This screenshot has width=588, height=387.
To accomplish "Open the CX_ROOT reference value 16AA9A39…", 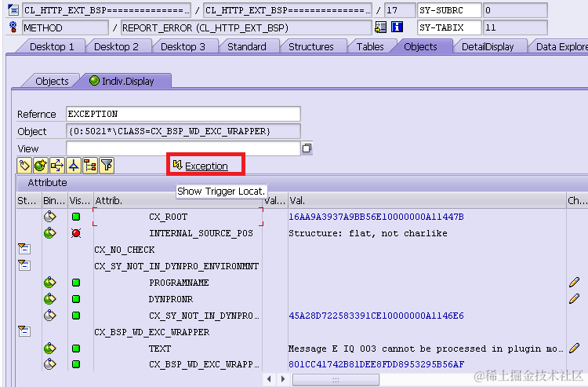I will pos(376,217).
